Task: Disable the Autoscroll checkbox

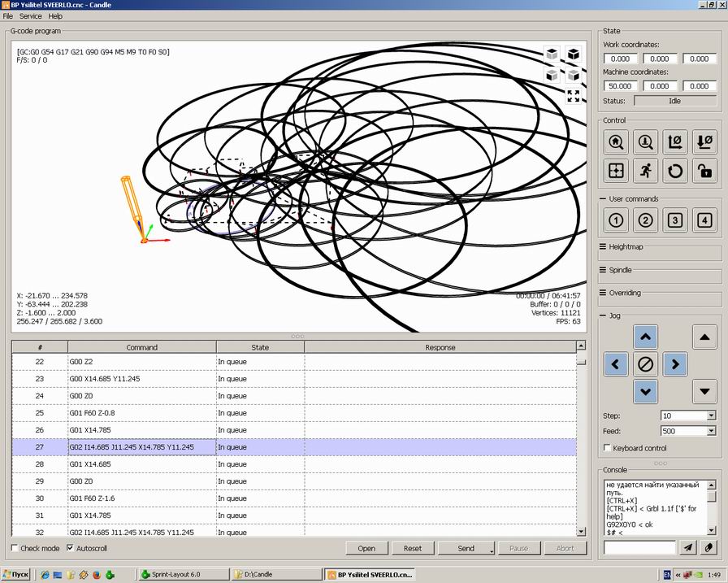Action: pyautogui.click(x=70, y=548)
